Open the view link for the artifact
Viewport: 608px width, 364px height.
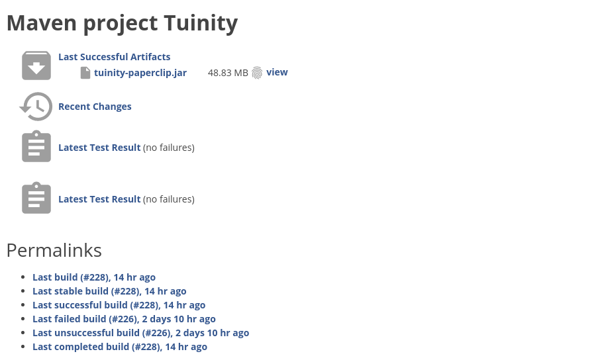tap(278, 72)
